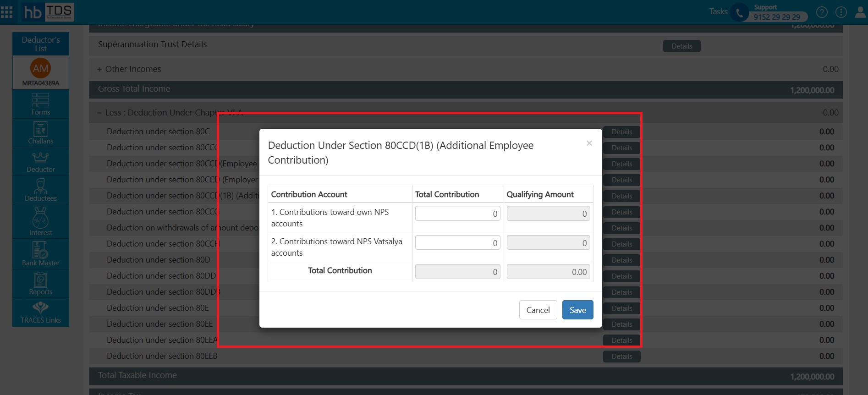The image size is (868, 395).
Task: Open Details for section 80C
Action: 621,132
